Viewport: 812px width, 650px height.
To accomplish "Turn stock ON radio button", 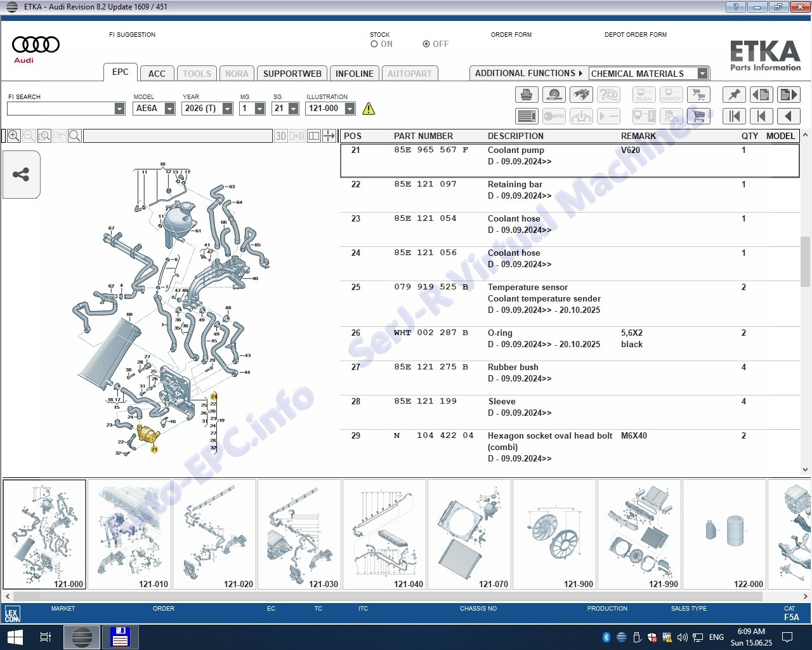I will point(374,44).
